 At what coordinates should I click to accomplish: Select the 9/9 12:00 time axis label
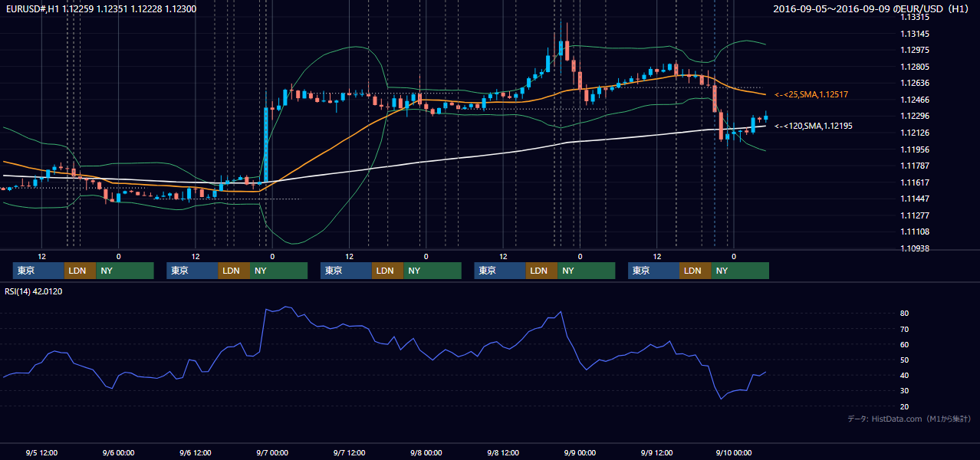pos(656,452)
